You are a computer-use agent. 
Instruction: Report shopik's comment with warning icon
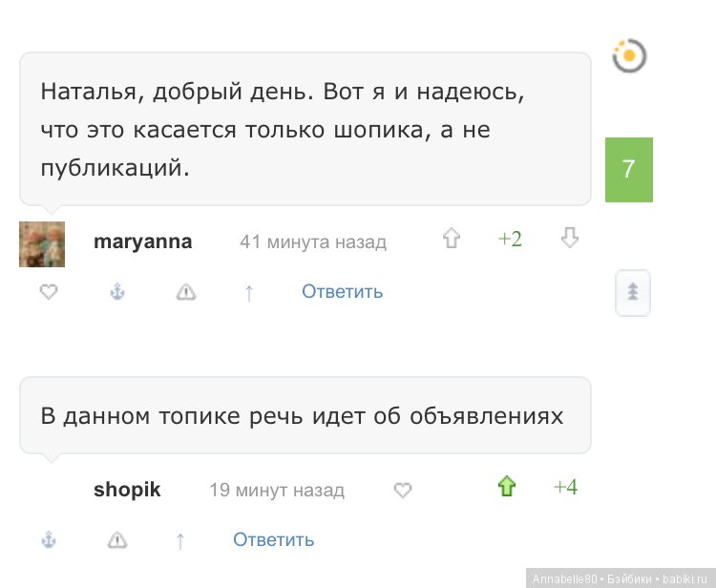coord(117,540)
